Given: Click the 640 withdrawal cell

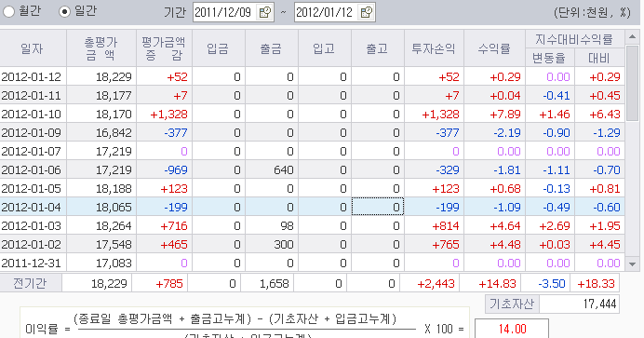Looking at the screenshot, I should click(x=272, y=169).
